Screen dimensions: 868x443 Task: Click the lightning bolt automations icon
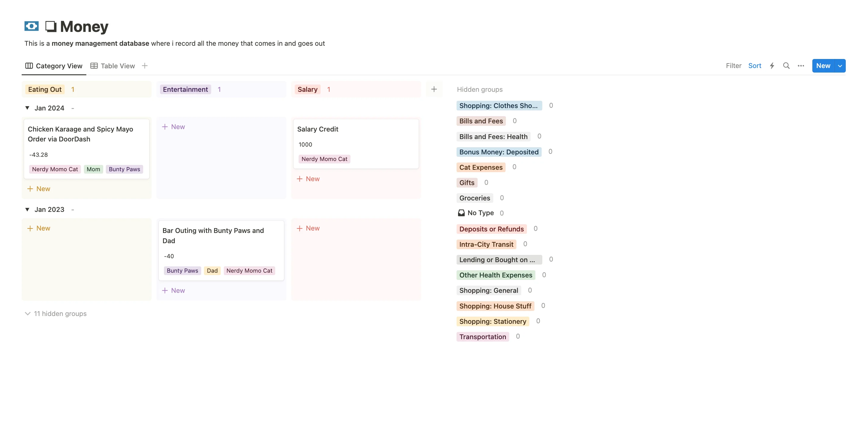pyautogui.click(x=772, y=66)
